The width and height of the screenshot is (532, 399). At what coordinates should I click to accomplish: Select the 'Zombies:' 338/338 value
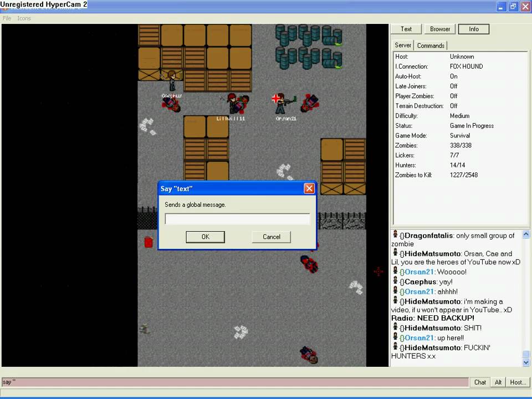point(461,146)
